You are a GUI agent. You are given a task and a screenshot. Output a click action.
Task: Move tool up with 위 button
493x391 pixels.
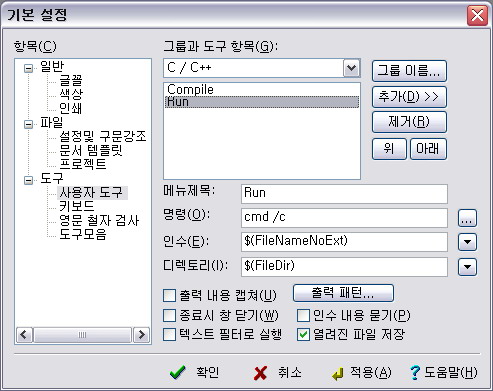click(x=389, y=149)
